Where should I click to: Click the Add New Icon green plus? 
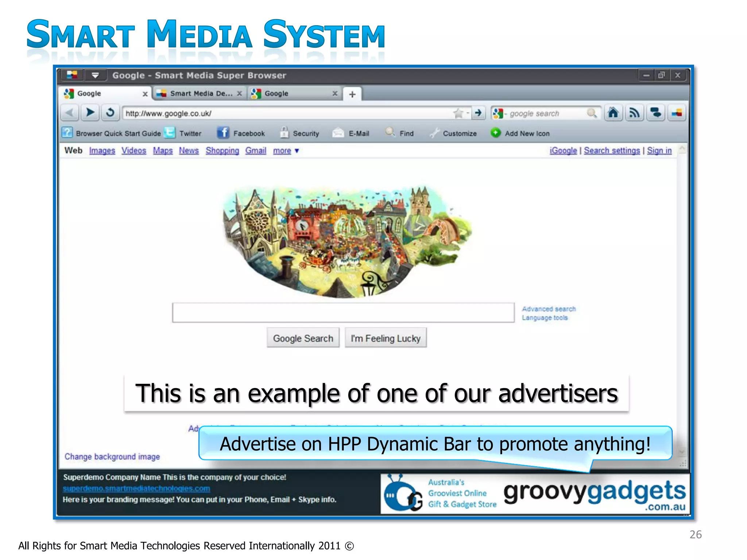coord(495,133)
